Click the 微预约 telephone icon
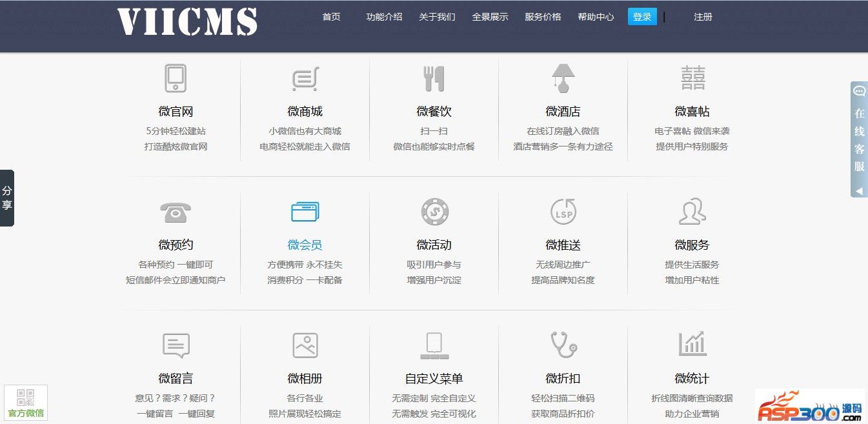The width and height of the screenshot is (868, 424). [176, 212]
